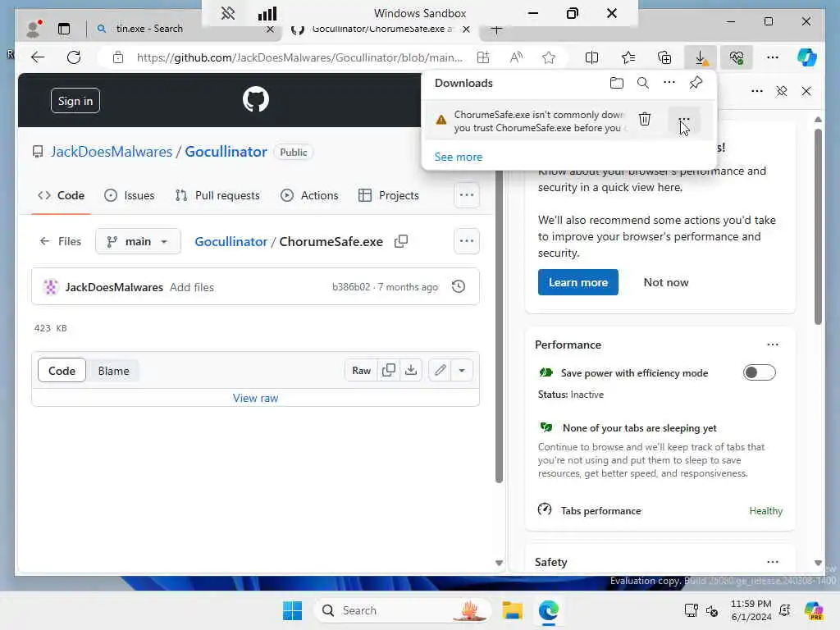This screenshot has height=630, width=840.
Task: Click Not now button
Action: point(666,282)
